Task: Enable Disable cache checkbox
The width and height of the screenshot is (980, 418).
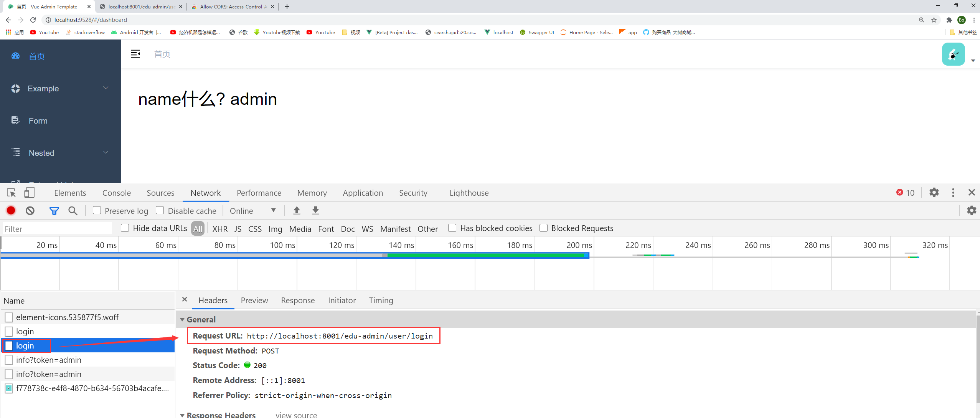Action: [160, 210]
